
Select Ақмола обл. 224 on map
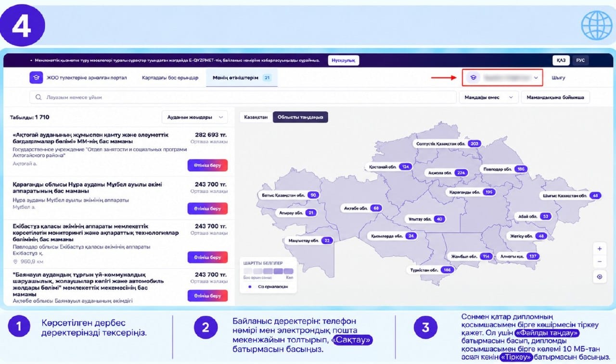pos(447,173)
